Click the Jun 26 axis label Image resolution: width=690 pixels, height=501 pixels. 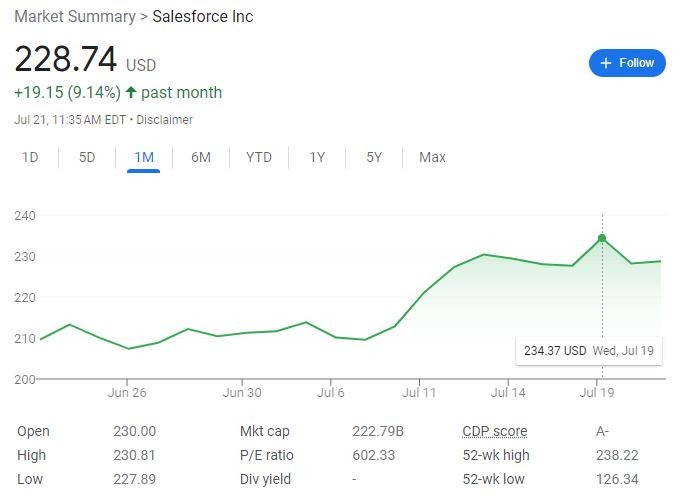click(x=127, y=392)
